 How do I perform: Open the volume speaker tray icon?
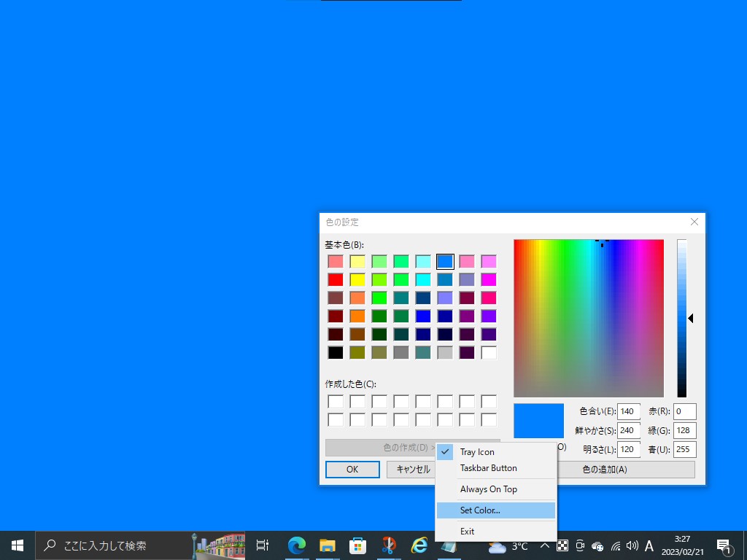click(632, 545)
